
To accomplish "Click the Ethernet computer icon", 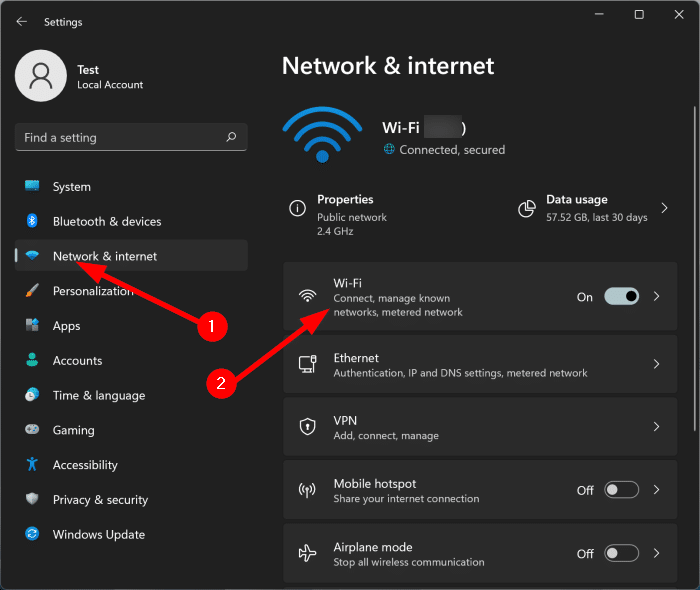I will pyautogui.click(x=308, y=364).
